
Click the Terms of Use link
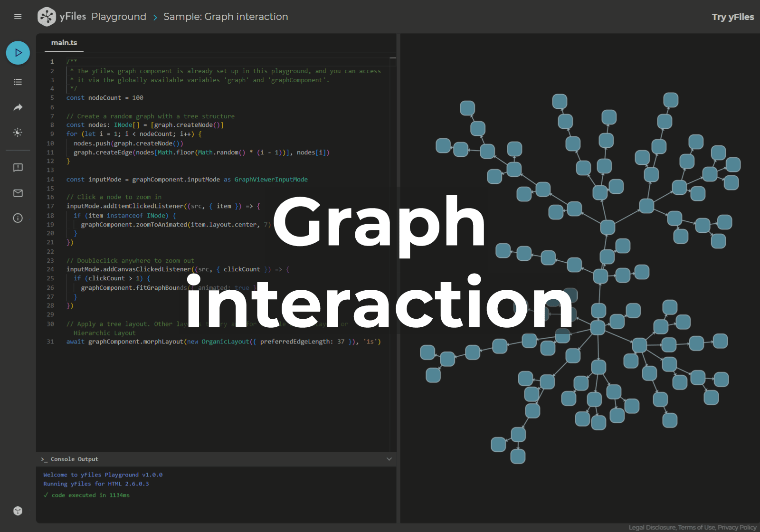696,527
